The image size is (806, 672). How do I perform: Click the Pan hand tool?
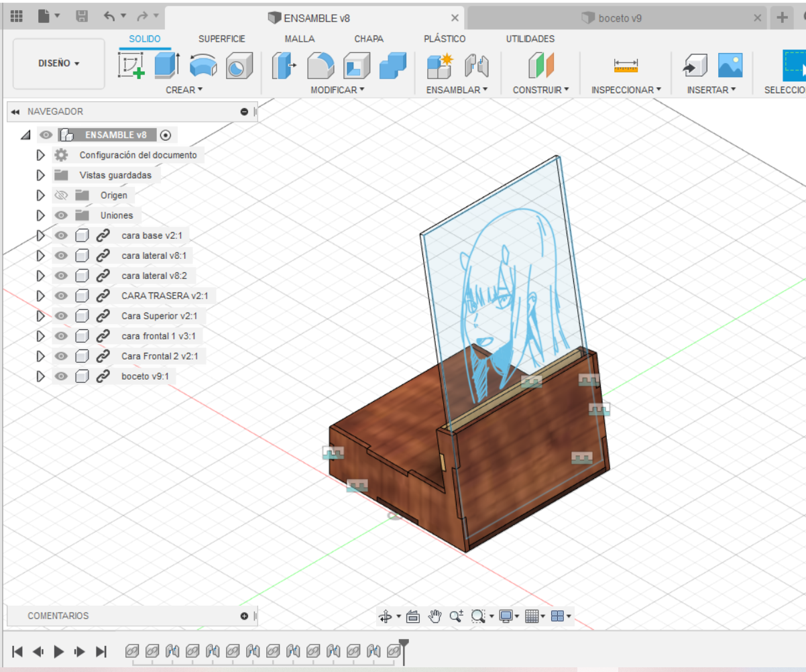pyautogui.click(x=435, y=616)
